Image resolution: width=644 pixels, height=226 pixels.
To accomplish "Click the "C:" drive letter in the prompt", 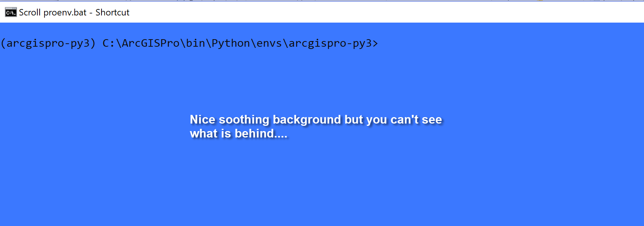I will pyautogui.click(x=109, y=43).
